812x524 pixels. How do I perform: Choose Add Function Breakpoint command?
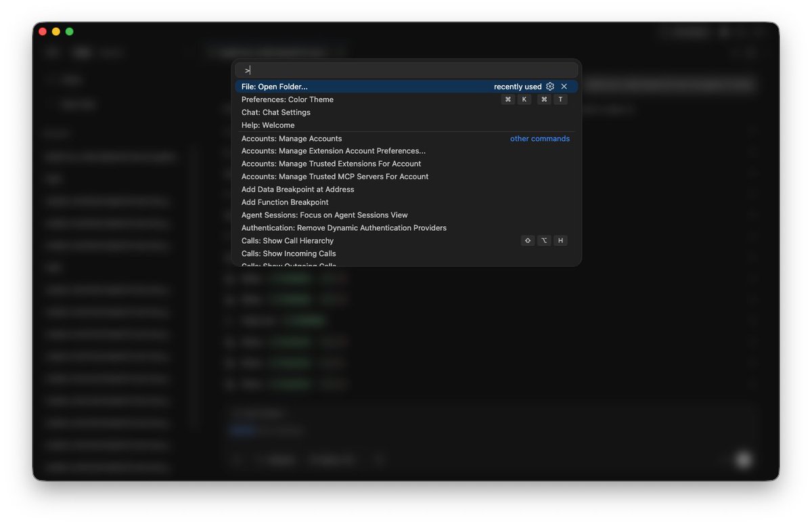click(x=406, y=202)
